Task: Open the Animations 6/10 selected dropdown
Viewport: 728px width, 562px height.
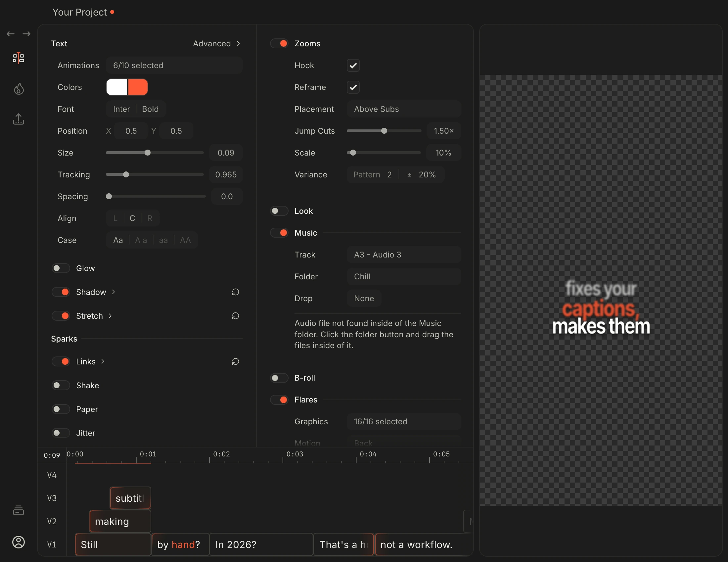Action: click(x=174, y=65)
